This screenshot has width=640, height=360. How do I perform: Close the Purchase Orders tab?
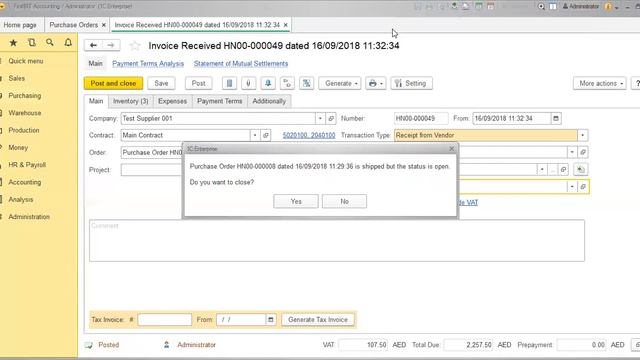click(x=104, y=25)
